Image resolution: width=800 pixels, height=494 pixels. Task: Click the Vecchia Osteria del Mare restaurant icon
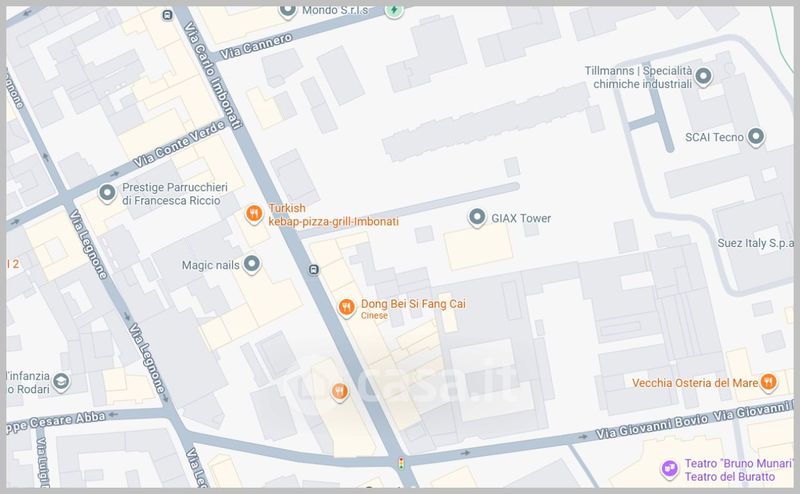768,382
